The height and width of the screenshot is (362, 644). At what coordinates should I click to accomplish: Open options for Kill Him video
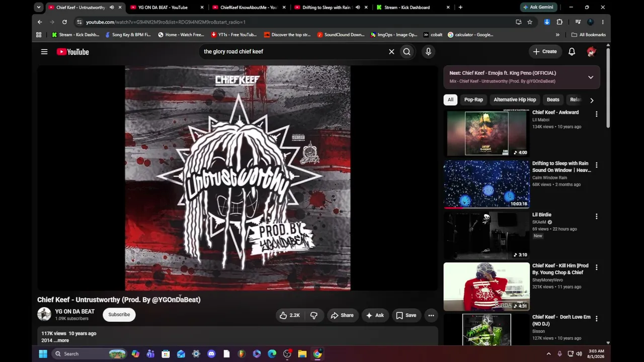click(596, 267)
